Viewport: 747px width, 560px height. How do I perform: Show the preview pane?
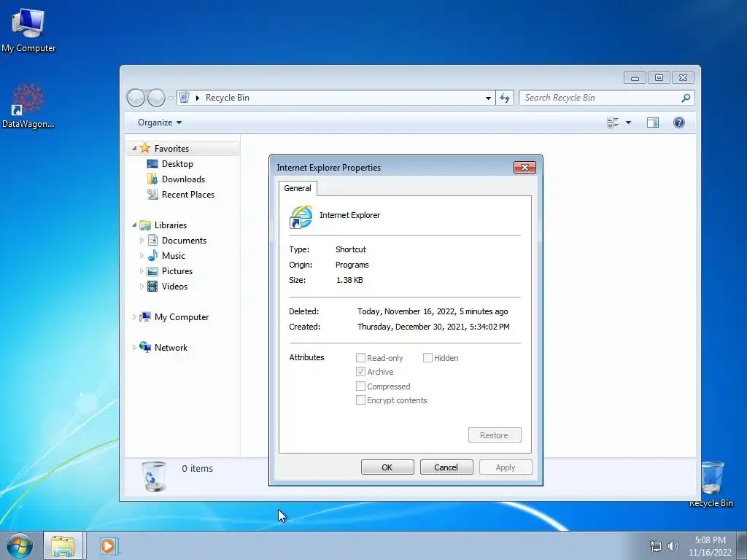[653, 122]
